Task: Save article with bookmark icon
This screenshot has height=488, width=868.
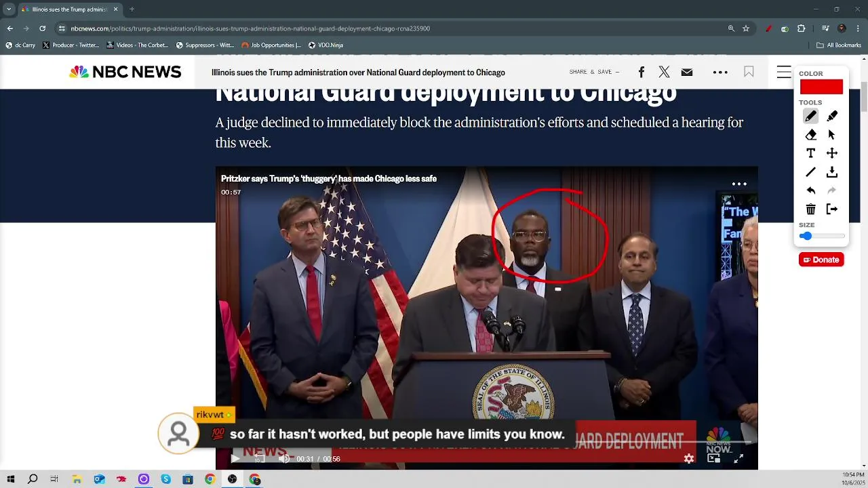Action: pyautogui.click(x=749, y=72)
